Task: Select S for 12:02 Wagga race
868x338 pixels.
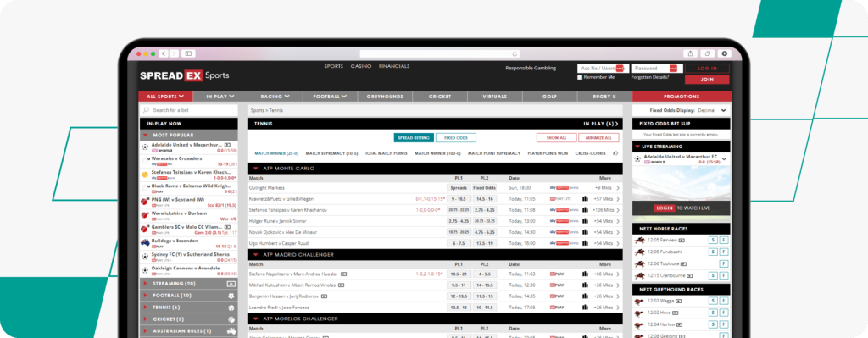Action: (x=713, y=301)
